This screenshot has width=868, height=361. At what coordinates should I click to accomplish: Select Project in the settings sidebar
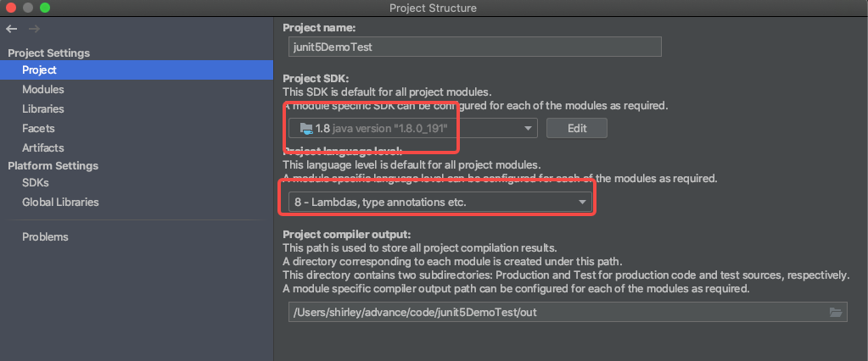coord(39,70)
